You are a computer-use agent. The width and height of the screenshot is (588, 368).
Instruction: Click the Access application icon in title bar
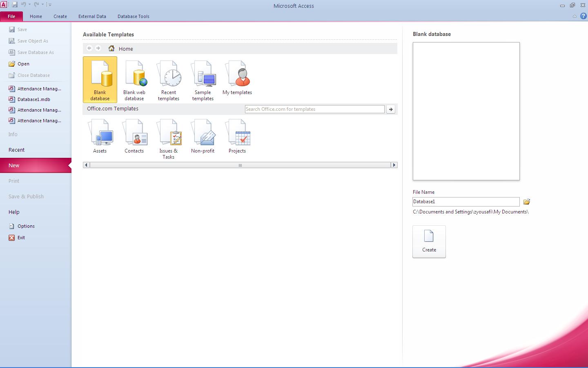coord(4,4)
